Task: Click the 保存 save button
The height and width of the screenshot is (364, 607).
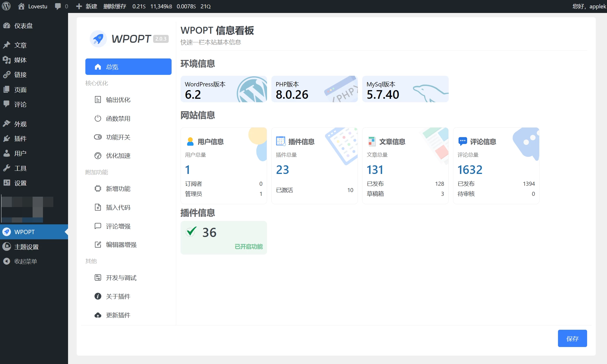Action: click(x=572, y=338)
